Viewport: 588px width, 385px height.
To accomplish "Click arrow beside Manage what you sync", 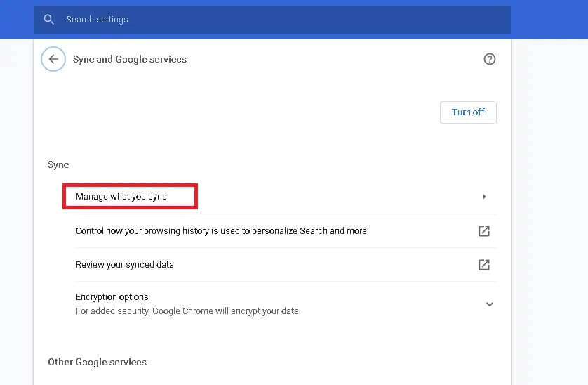I will [x=484, y=197].
